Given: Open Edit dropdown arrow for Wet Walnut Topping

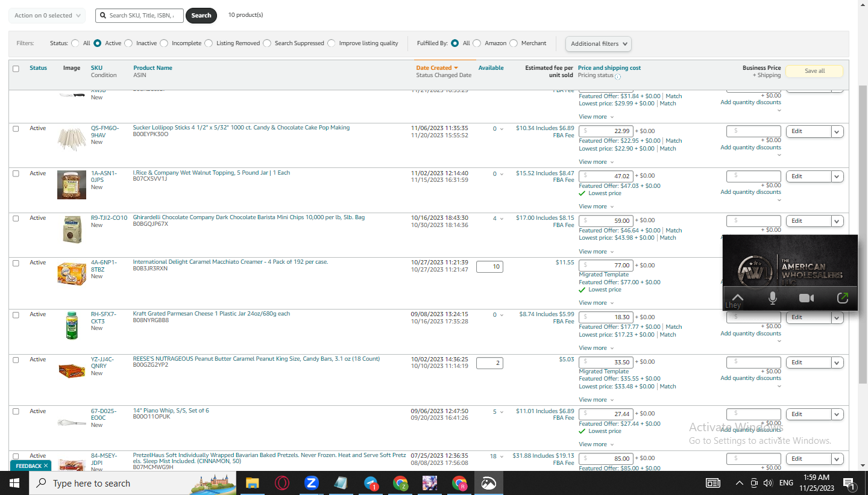Looking at the screenshot, I should pos(837,176).
